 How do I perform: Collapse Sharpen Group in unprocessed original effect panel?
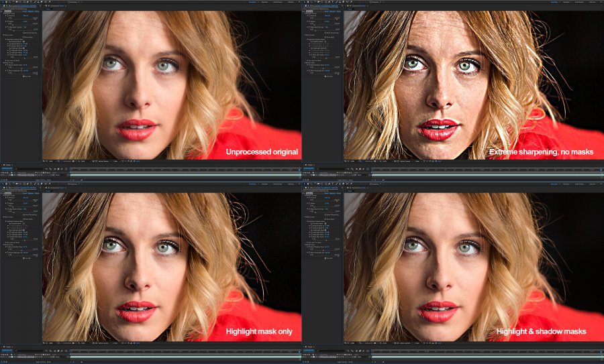click(3, 13)
